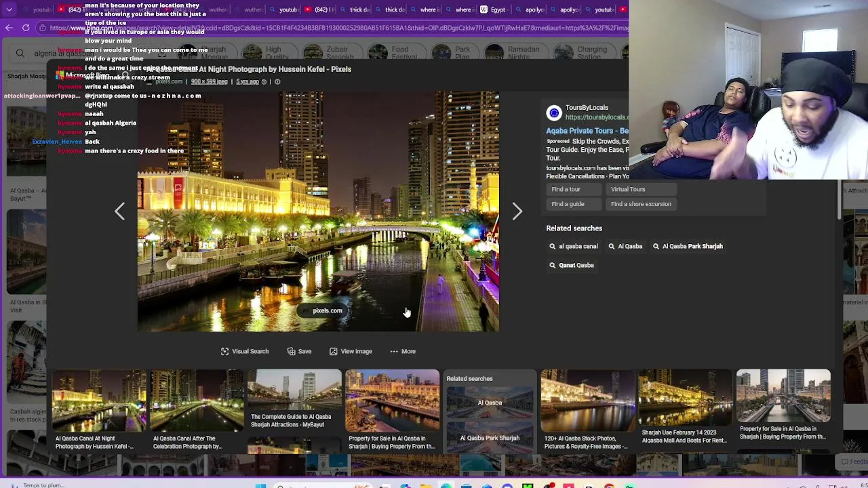This screenshot has height=488, width=868.
Task: Save the image to collections
Action: pyautogui.click(x=299, y=351)
